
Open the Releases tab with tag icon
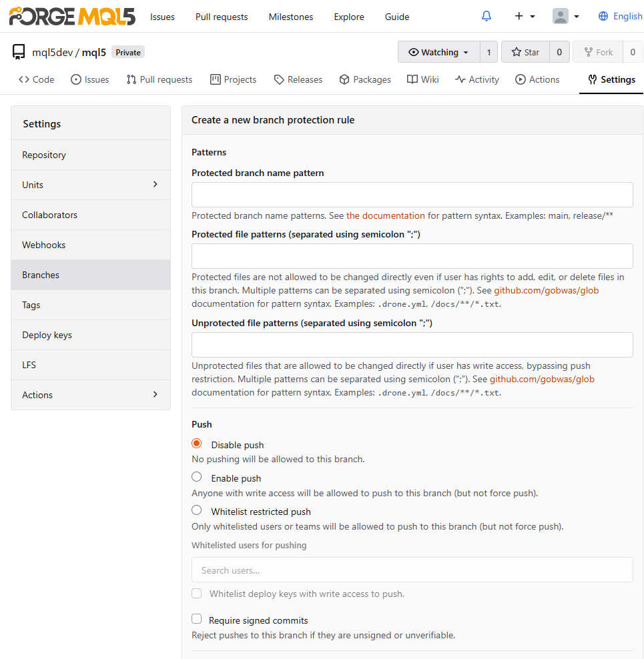coord(298,79)
